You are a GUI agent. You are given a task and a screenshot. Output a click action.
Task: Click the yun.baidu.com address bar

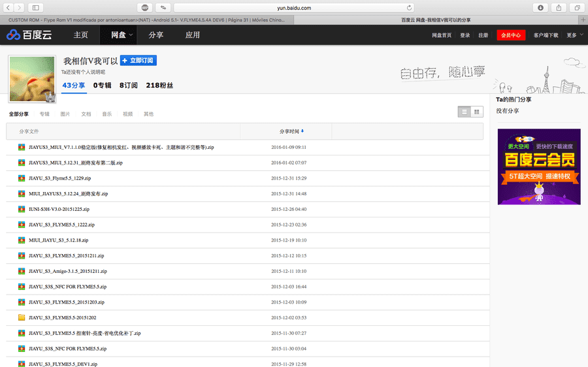(x=294, y=7)
